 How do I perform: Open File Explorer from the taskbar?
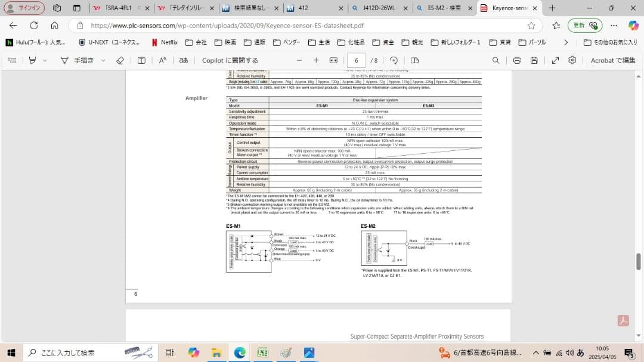[216, 352]
